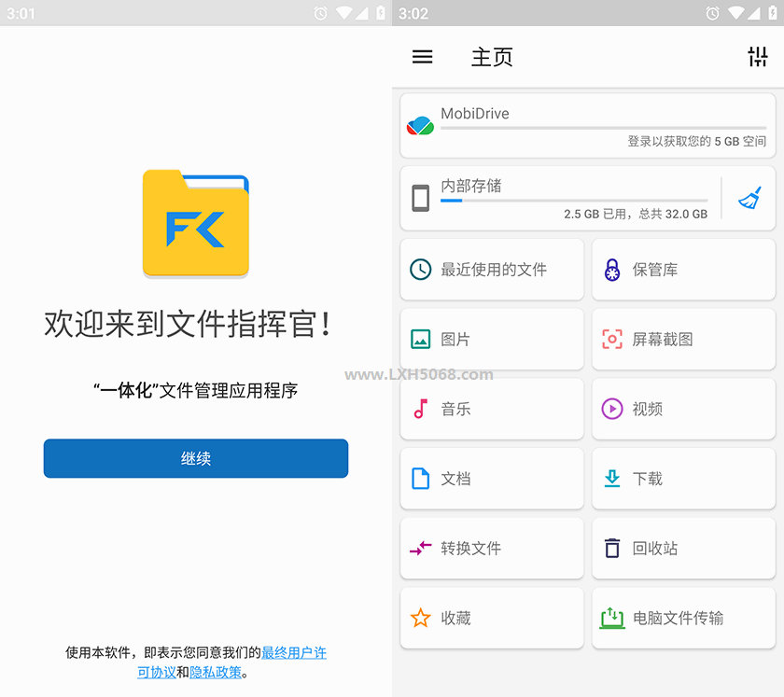Tap the heading 欢迎来到文件指挥官!

[x=188, y=324]
